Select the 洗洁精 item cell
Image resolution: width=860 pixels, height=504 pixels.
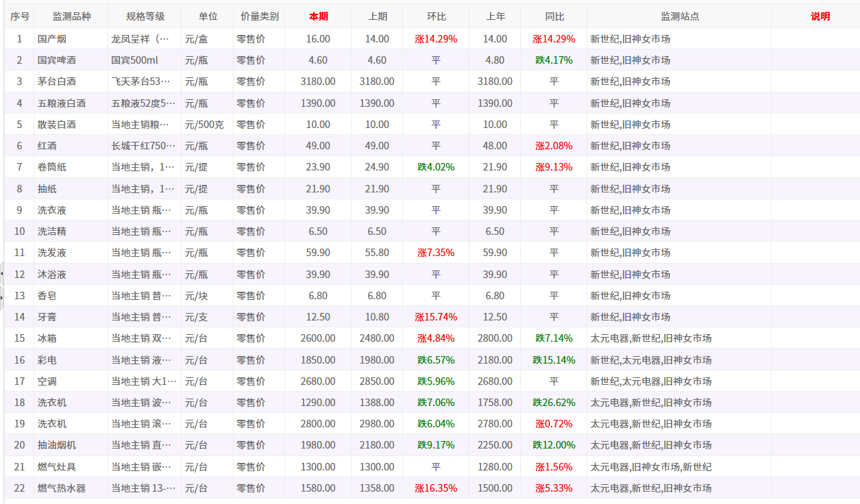[x=71, y=231]
